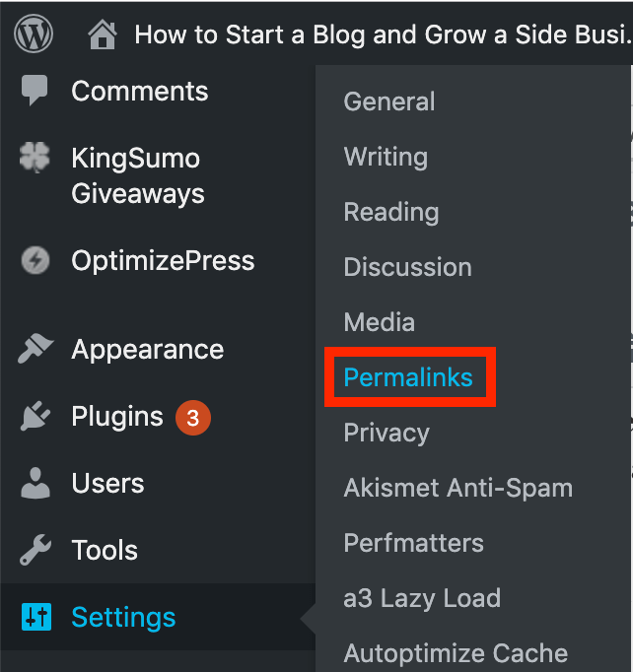Click the Plugins plug icon
The width and height of the screenshot is (633, 672).
pos(35,418)
